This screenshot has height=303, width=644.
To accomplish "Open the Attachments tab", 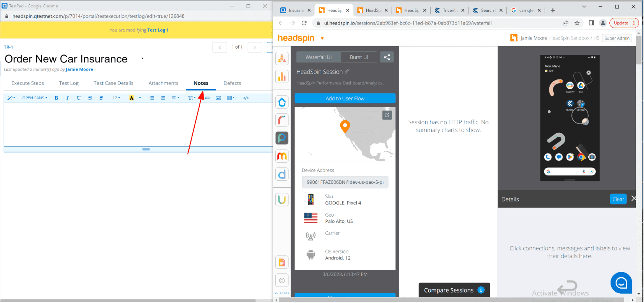I will (163, 83).
